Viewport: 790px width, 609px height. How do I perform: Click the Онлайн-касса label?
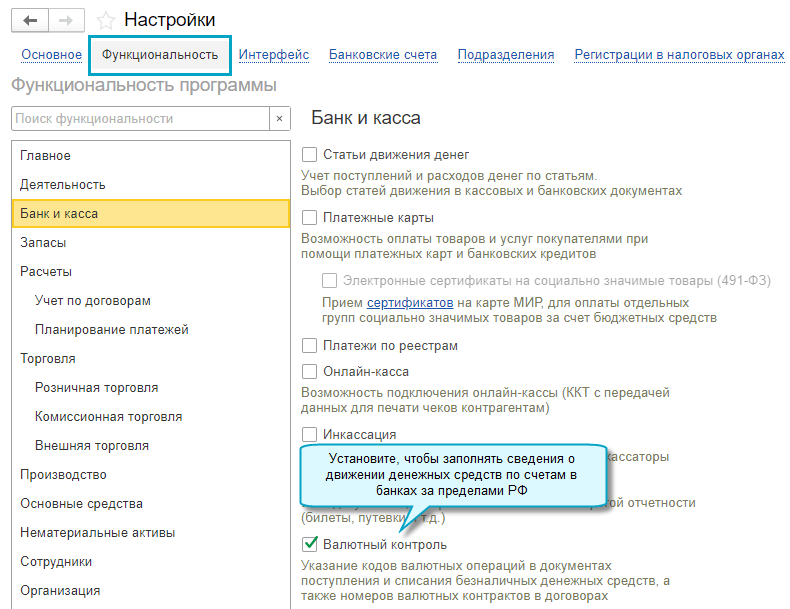(366, 371)
